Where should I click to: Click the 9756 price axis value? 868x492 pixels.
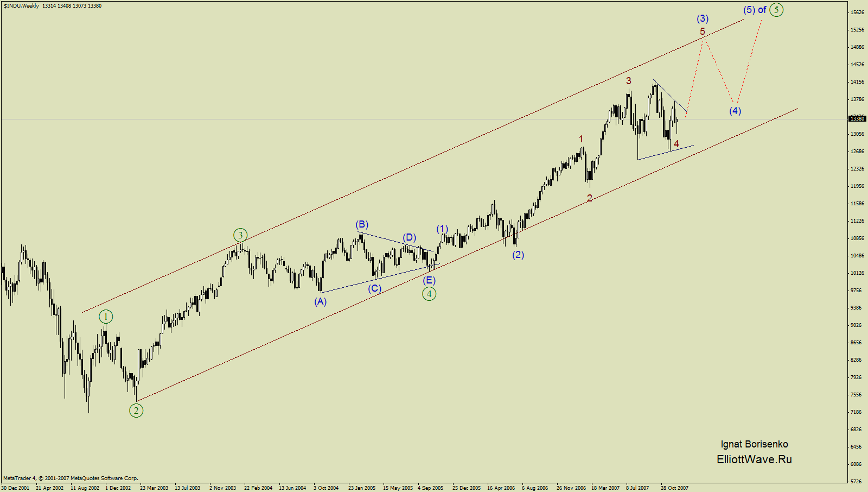pos(857,291)
